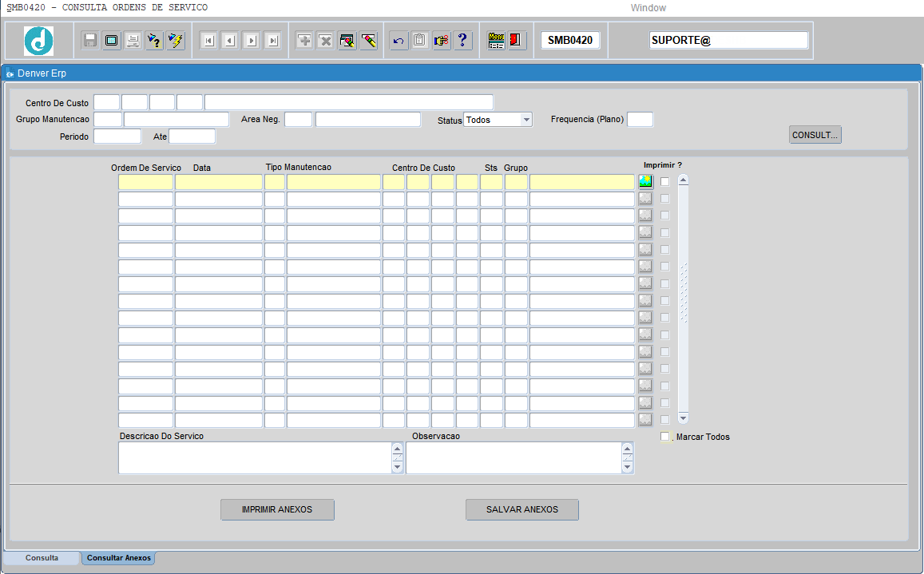This screenshot has height=574, width=924.
Task: Click the Clear Block window-eraser icon
Action: coord(347,41)
